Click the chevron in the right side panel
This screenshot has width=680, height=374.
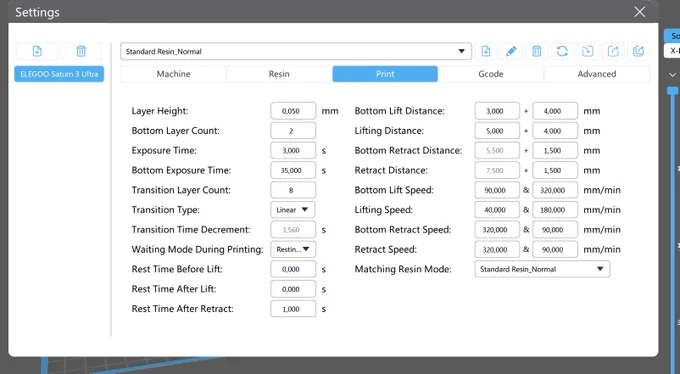(673, 75)
